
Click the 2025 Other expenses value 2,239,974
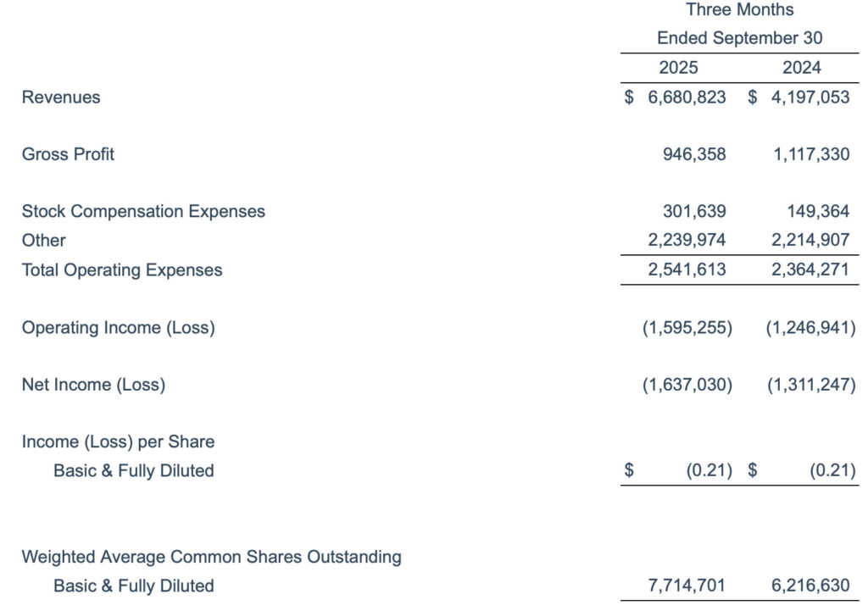(687, 241)
